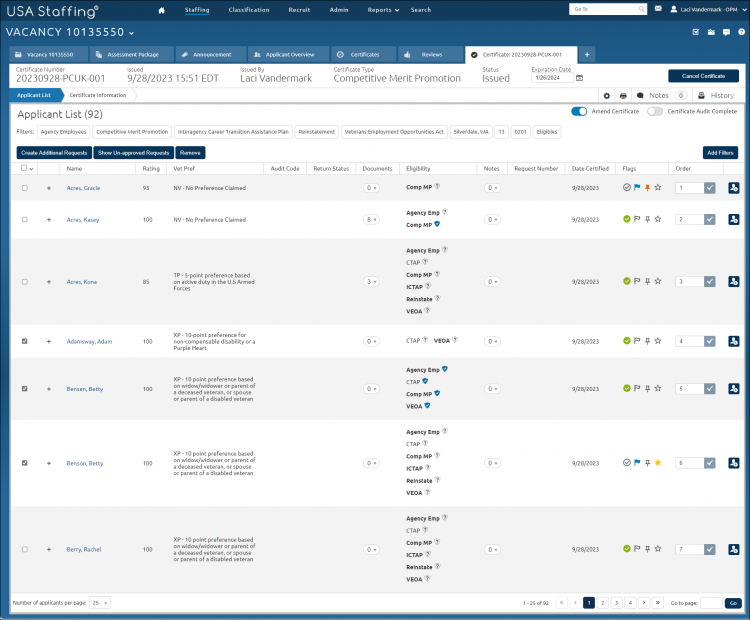Open Documents dropdown for Acres, Kasey
The height and width of the screenshot is (620, 750).
tap(371, 220)
